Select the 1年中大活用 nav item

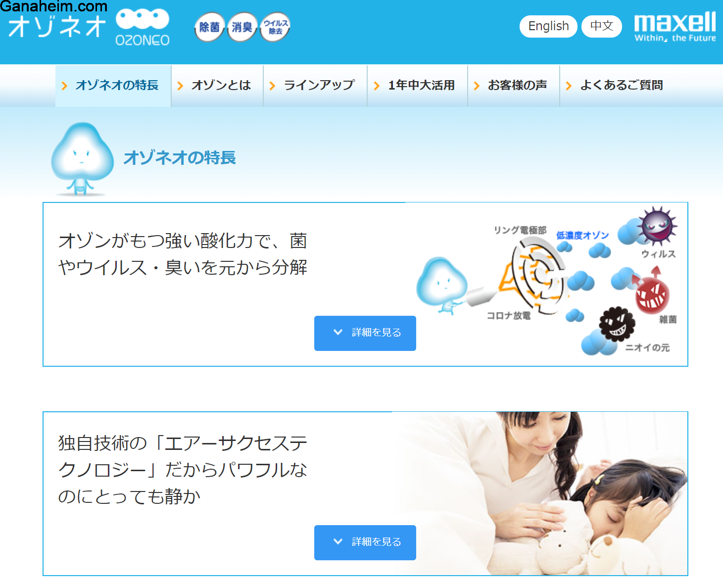tap(418, 86)
